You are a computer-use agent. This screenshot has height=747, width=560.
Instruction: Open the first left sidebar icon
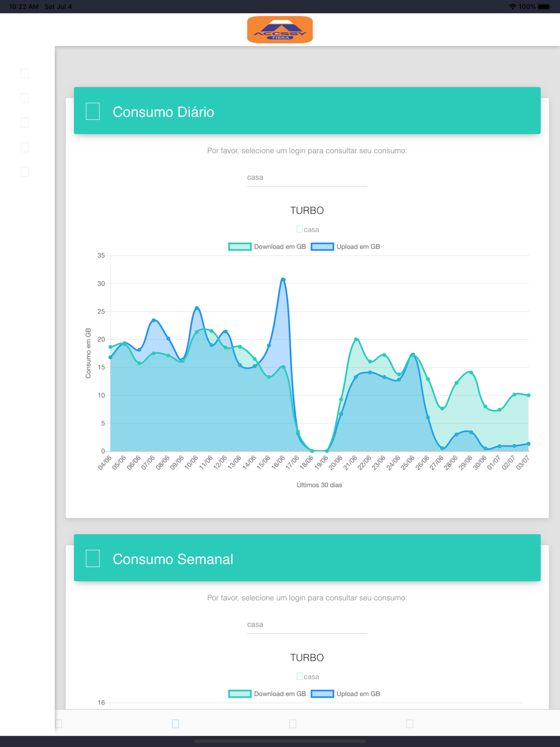point(25,73)
